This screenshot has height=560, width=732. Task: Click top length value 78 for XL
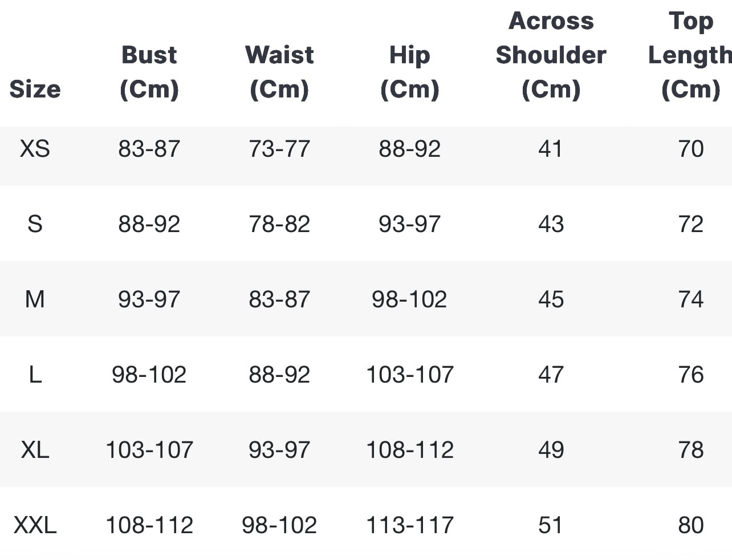click(691, 450)
